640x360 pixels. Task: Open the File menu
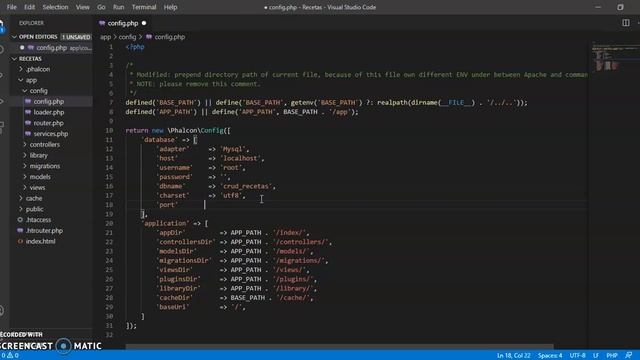click(12, 7)
